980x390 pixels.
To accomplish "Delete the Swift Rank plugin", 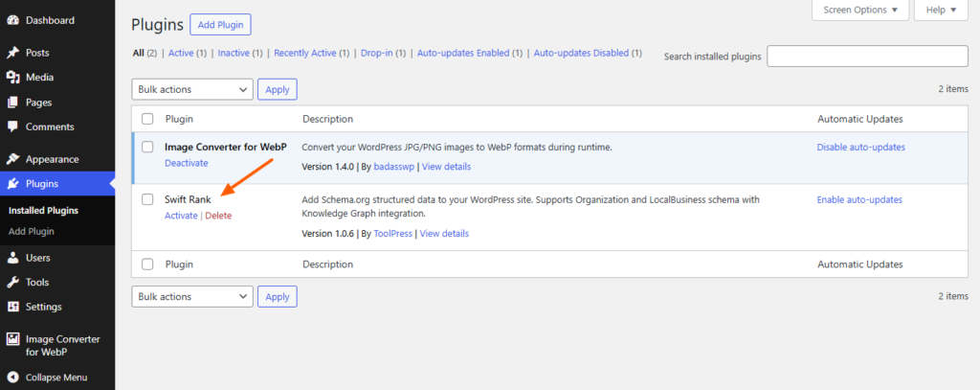I will pyautogui.click(x=218, y=216).
